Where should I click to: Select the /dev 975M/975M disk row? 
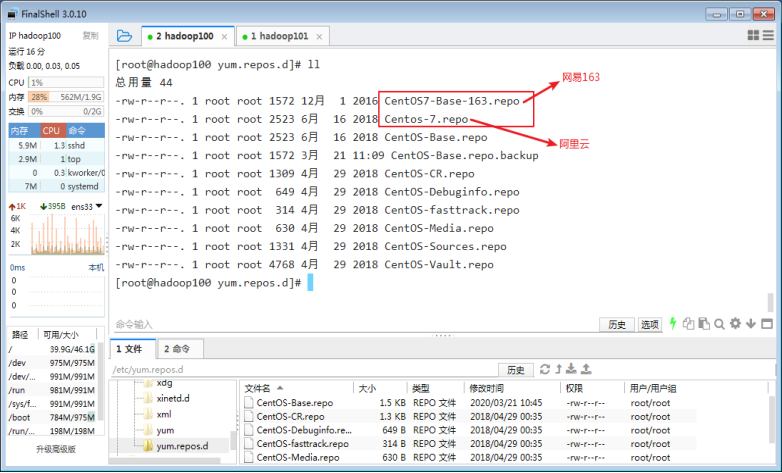tap(52, 363)
